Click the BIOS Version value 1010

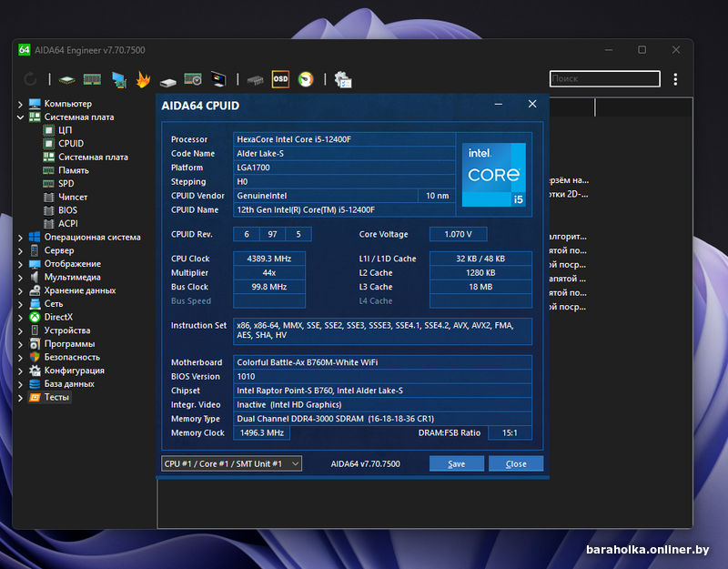382,377
